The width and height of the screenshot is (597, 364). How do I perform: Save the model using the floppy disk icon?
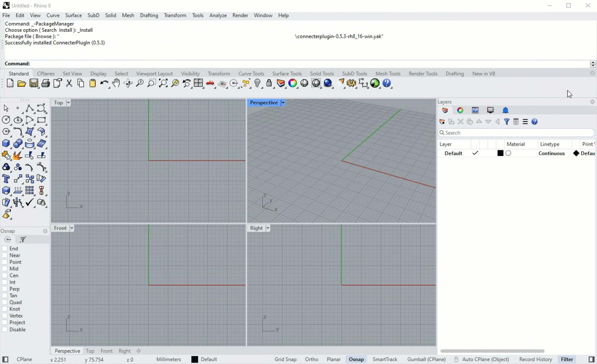click(x=34, y=83)
